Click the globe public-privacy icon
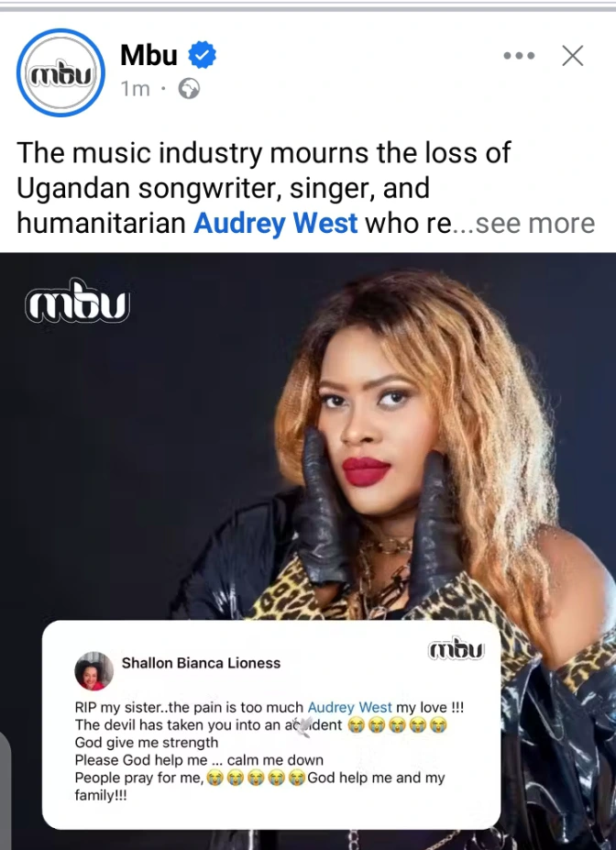Screen dimensions: 616x850 tap(189, 88)
